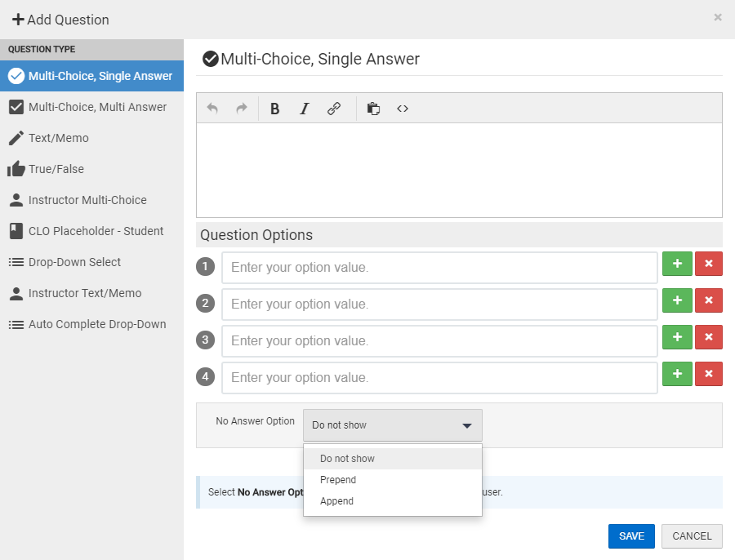Focus option 3 value input field
735x560 pixels.
point(439,340)
